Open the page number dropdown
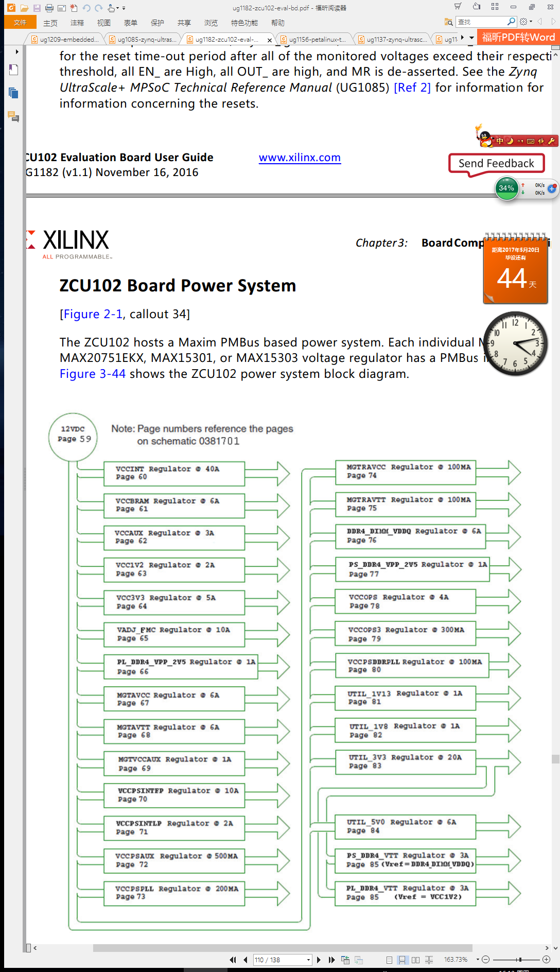Screen dimensions: 560x972 coord(308,960)
